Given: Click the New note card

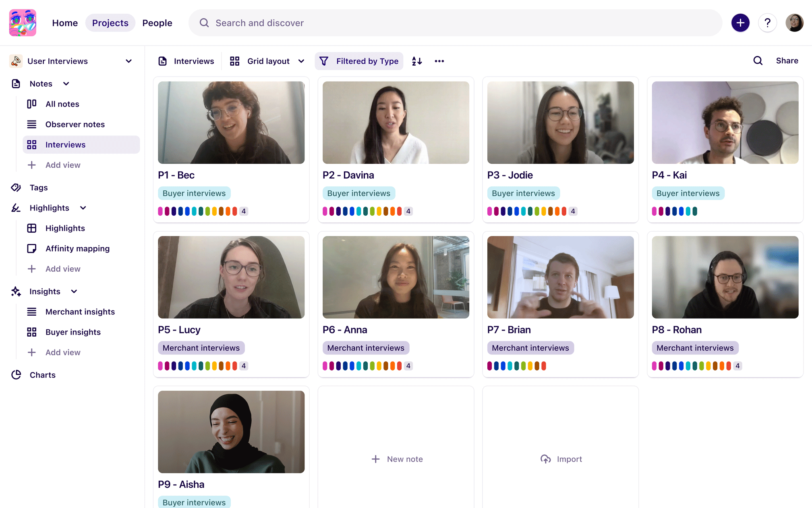Looking at the screenshot, I should pos(396,459).
